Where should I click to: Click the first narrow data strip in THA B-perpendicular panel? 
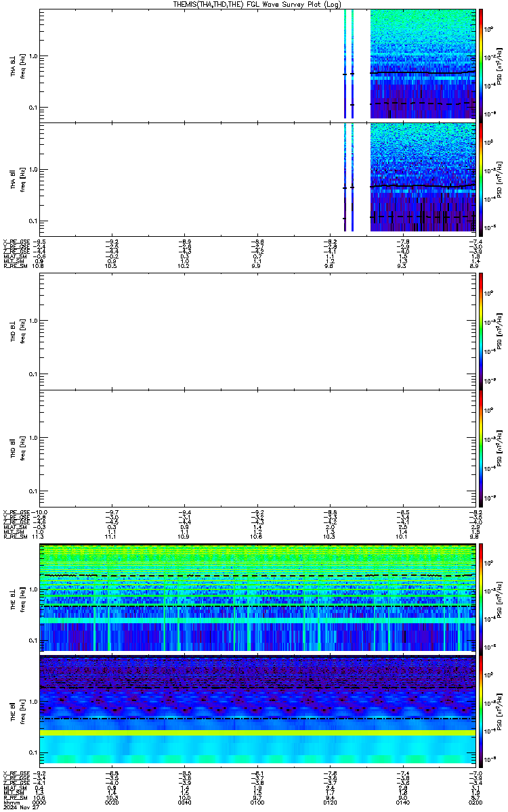tap(345, 64)
